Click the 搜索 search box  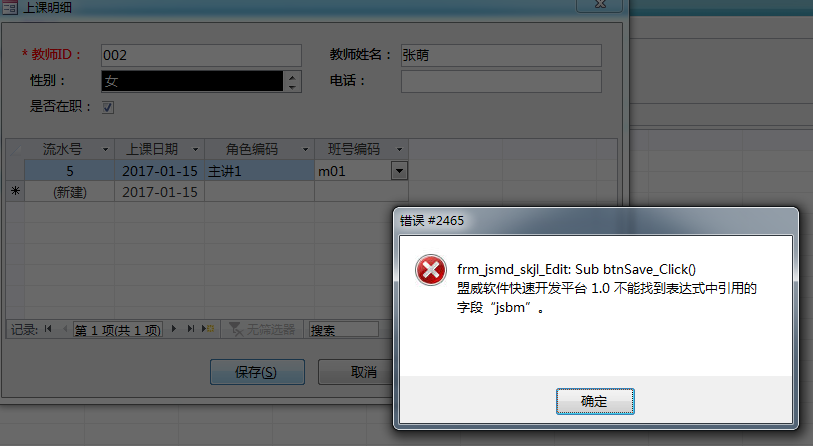pos(344,329)
